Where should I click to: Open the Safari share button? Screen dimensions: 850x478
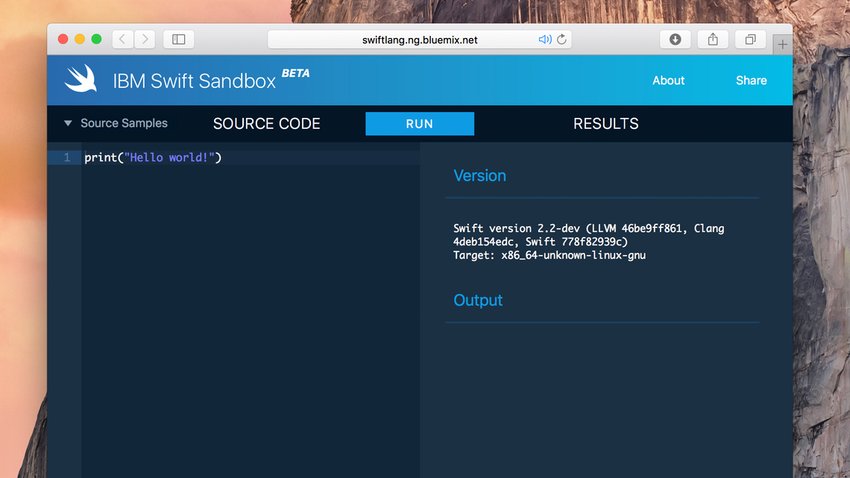[713, 40]
